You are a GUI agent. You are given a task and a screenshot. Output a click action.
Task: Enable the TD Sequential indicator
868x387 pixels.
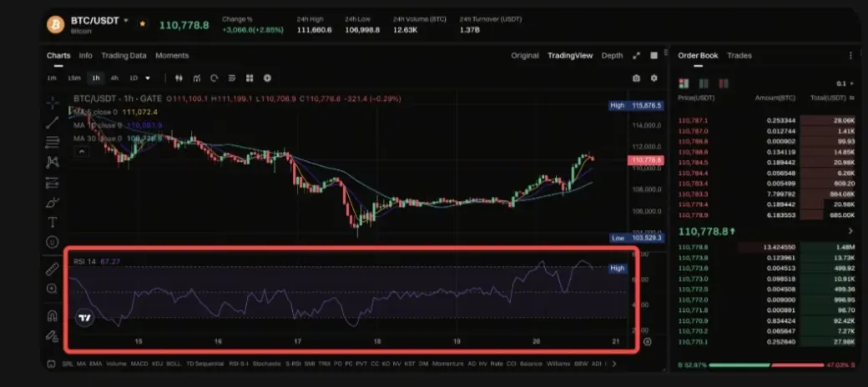coord(205,364)
